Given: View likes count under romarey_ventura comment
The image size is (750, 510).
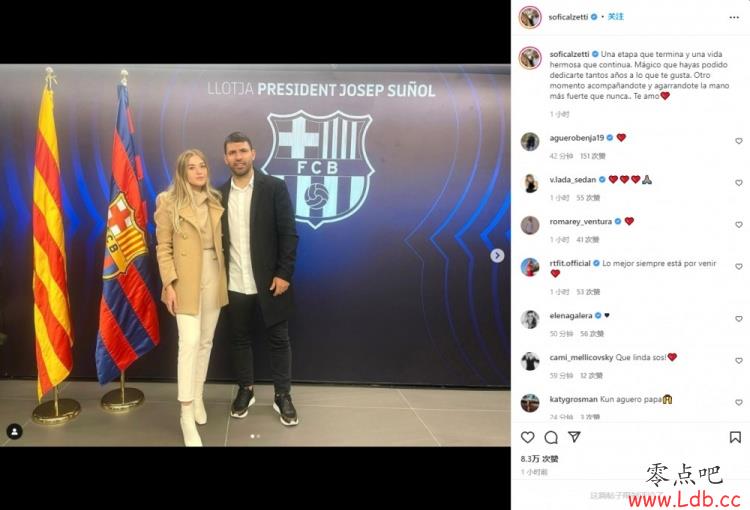Looking at the screenshot, I should 587,240.
